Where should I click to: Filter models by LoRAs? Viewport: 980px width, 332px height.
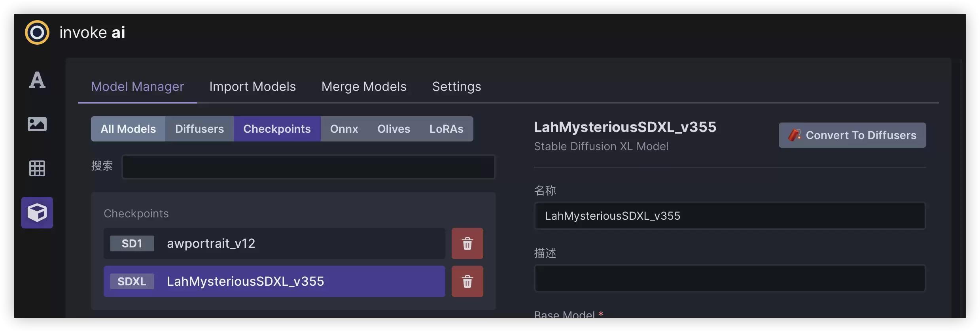[x=446, y=129]
